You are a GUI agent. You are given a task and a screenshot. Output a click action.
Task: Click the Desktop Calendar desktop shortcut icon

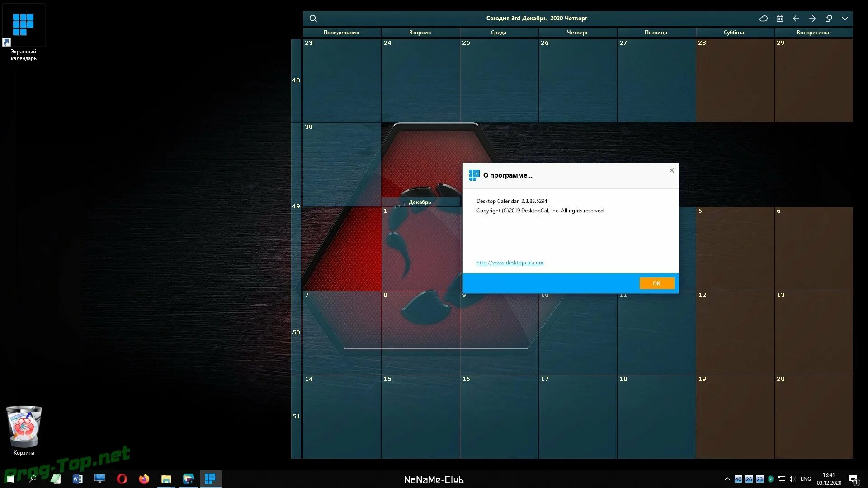[x=24, y=25]
